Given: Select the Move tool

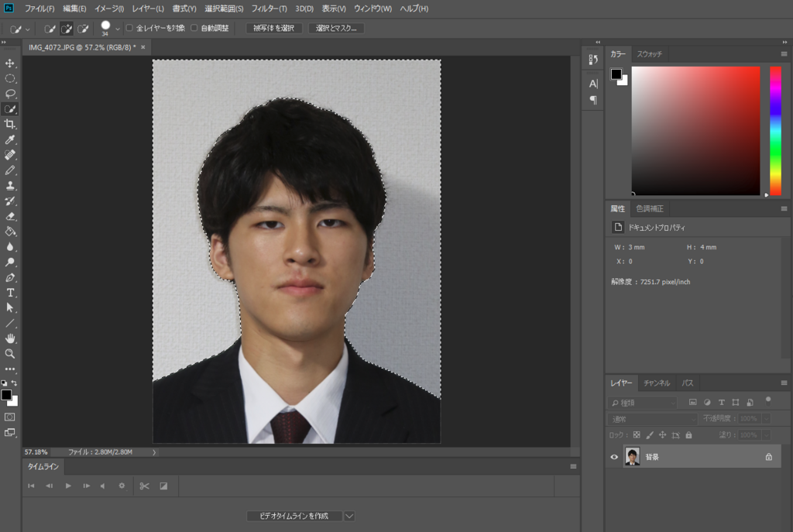Looking at the screenshot, I should (x=9, y=63).
